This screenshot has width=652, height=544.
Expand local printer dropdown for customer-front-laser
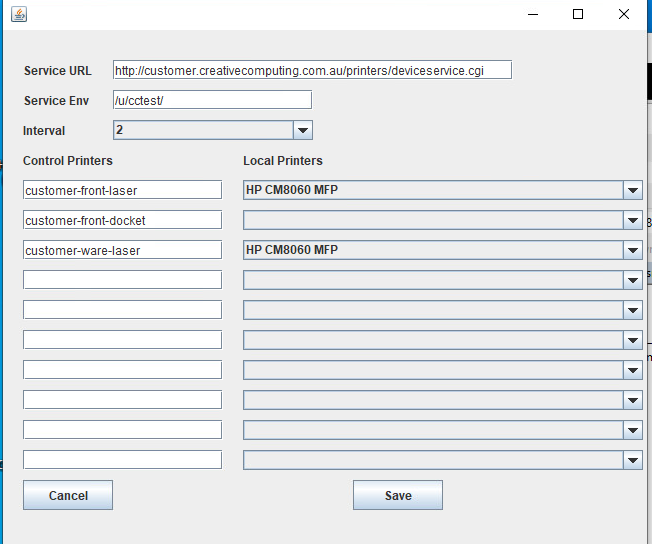(632, 190)
